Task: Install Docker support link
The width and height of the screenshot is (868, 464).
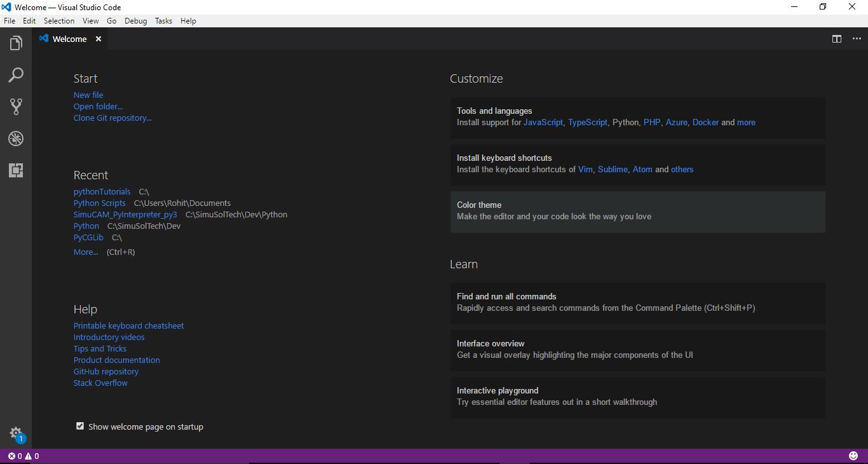Action: click(x=705, y=122)
